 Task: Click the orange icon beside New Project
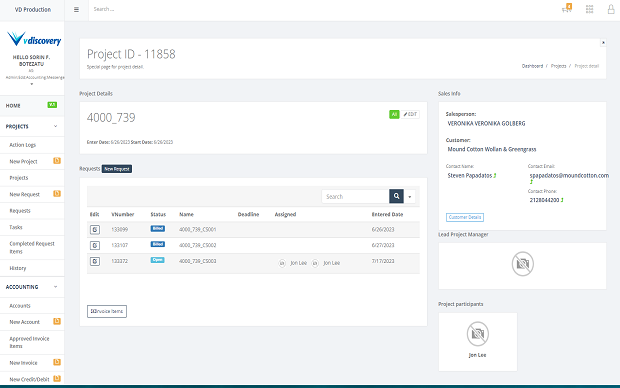click(57, 161)
